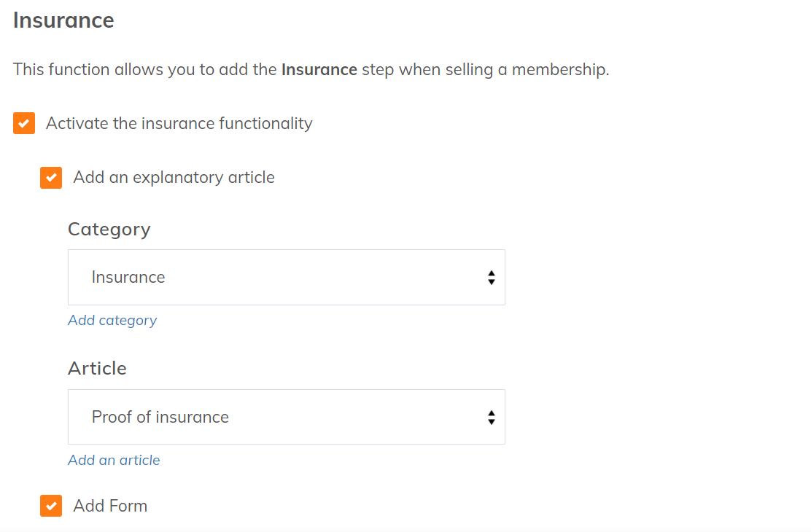Follow the Add category link

[112, 321]
